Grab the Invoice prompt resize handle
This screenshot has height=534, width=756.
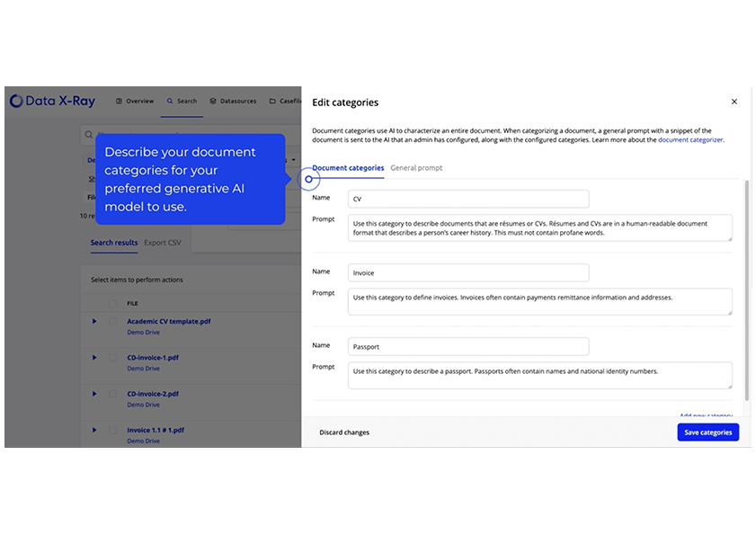730,312
